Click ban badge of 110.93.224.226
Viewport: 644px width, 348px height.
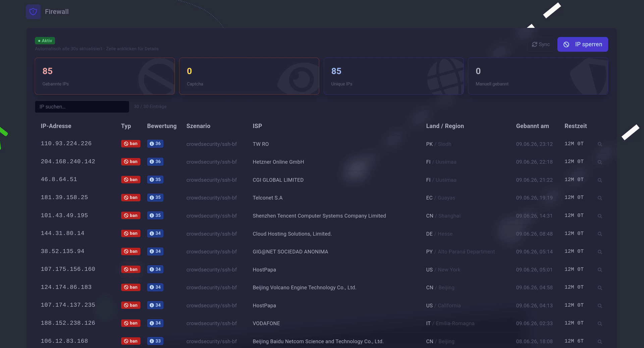pos(131,143)
